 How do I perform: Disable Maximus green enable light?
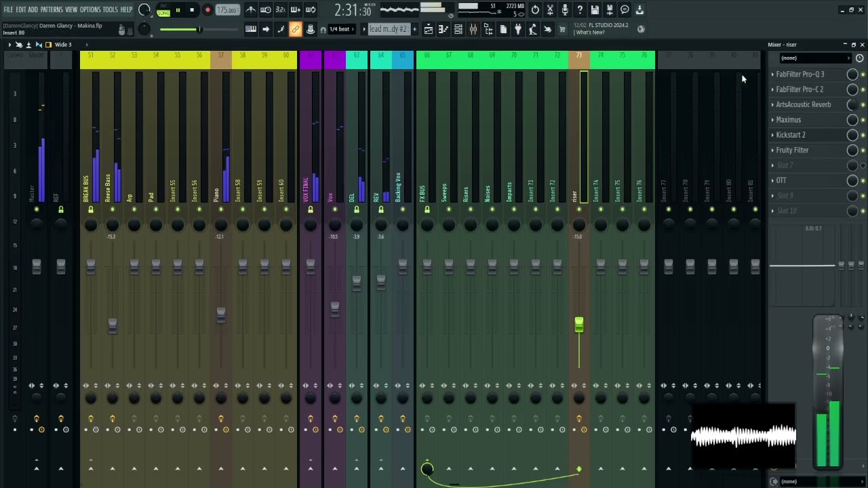click(x=863, y=120)
